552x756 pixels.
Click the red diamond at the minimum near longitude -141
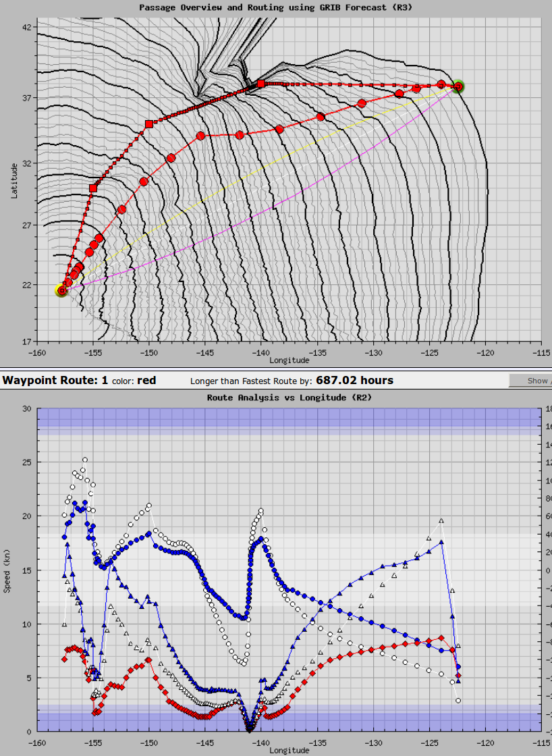click(250, 729)
